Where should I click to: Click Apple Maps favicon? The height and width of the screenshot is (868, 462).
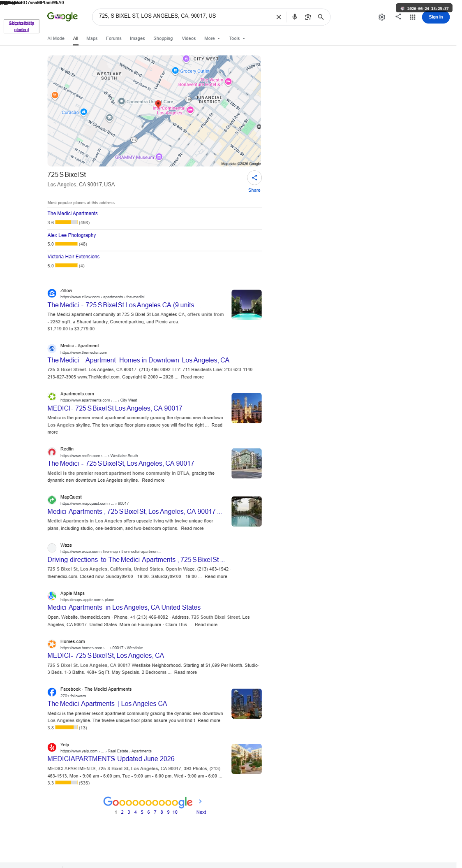pos(52,596)
